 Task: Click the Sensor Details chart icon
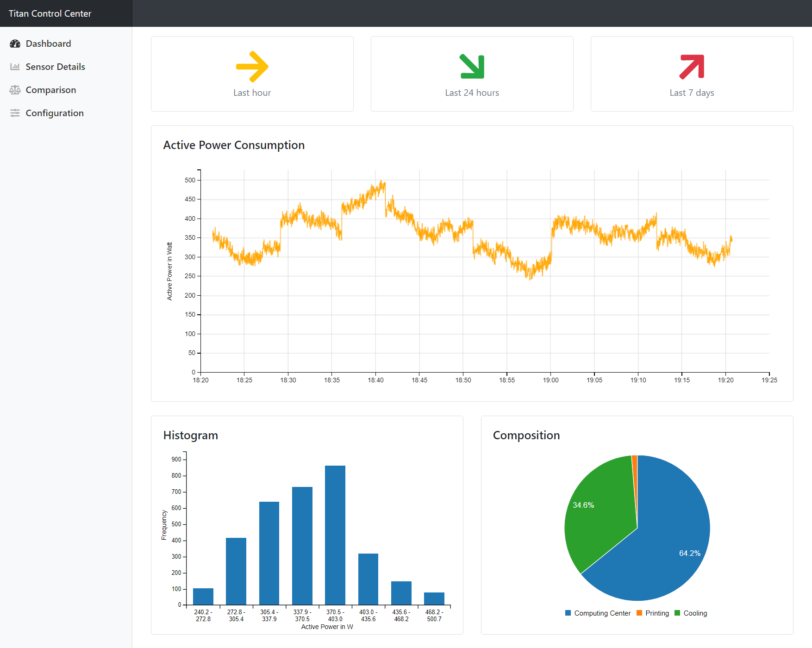coord(15,67)
